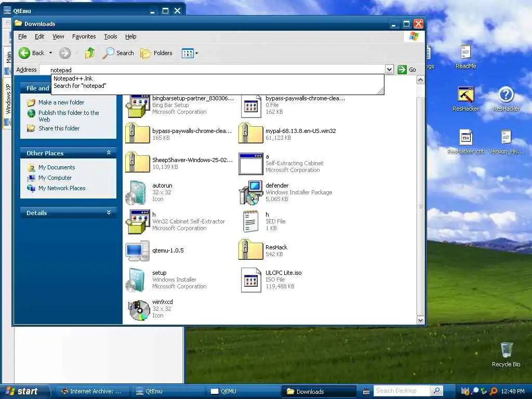Select the 'a' Self-Extracting Cabinet icon
Image resolution: width=532 pixels, height=399 pixels.
(251, 164)
